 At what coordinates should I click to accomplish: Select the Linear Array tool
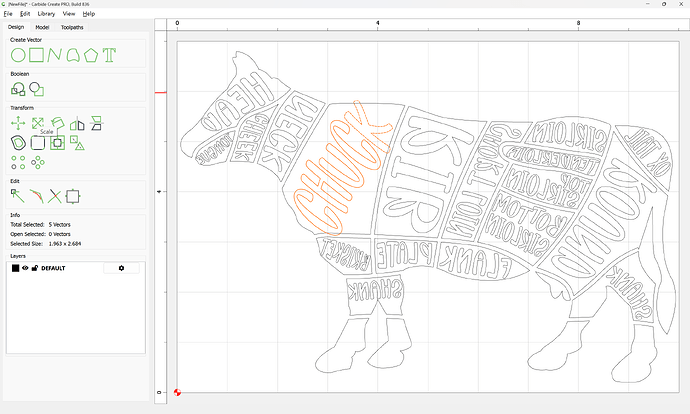click(x=17, y=161)
